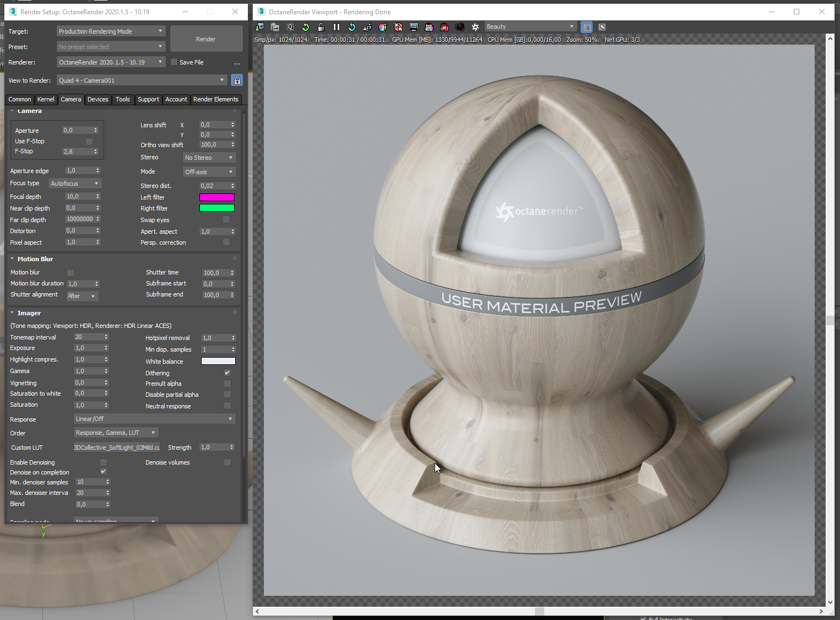The width and height of the screenshot is (840, 620).
Task: Pause the render with the pause icon
Action: coord(337,27)
